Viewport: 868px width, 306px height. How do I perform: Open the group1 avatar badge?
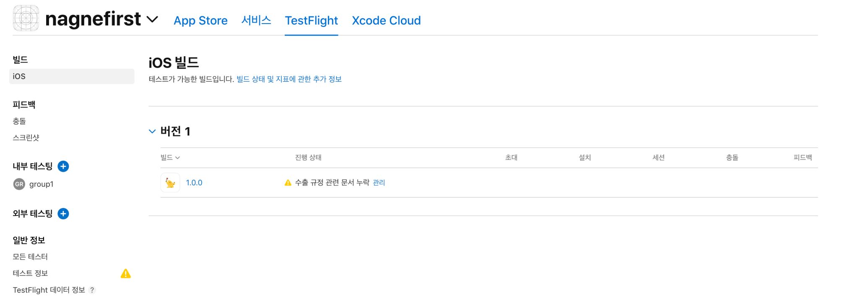[19, 184]
